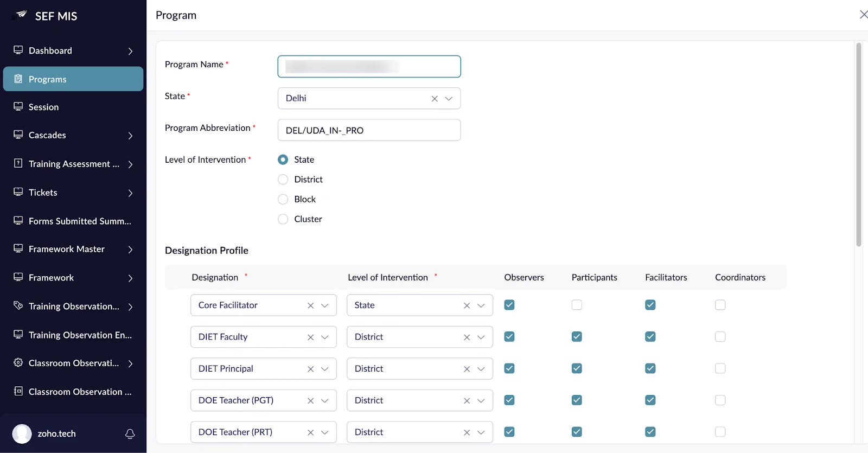Click the notification bell icon
Screen dimensions: 868x453
click(130, 433)
